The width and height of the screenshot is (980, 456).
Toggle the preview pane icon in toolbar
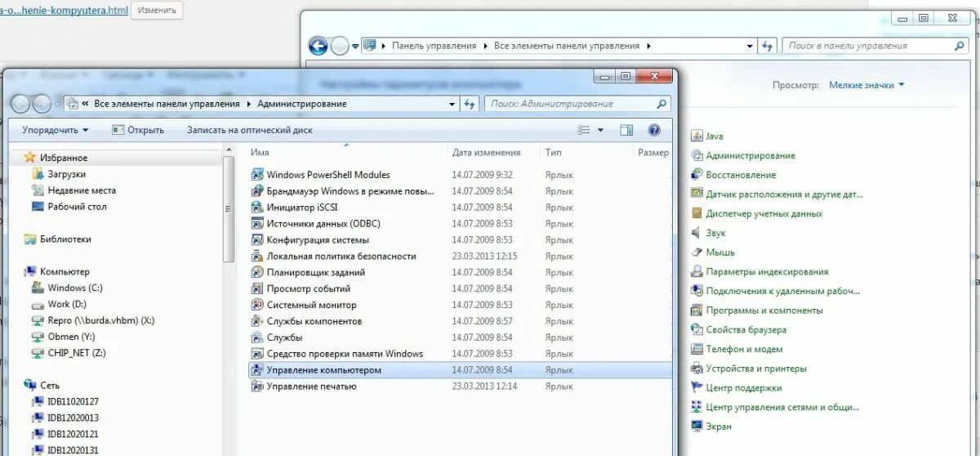pyautogui.click(x=626, y=130)
